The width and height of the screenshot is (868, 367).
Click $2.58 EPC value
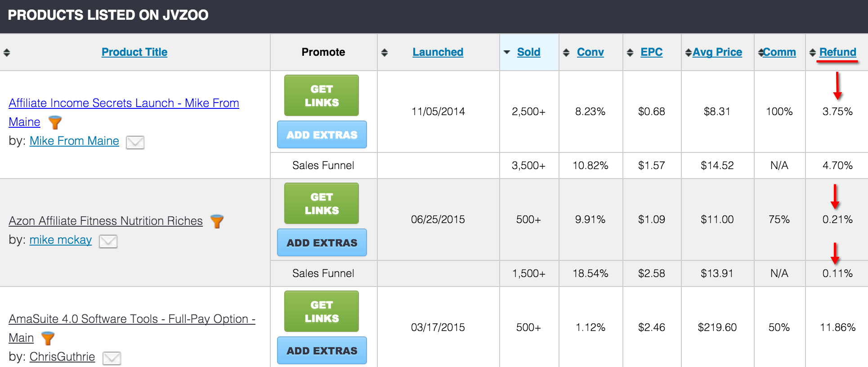point(651,273)
